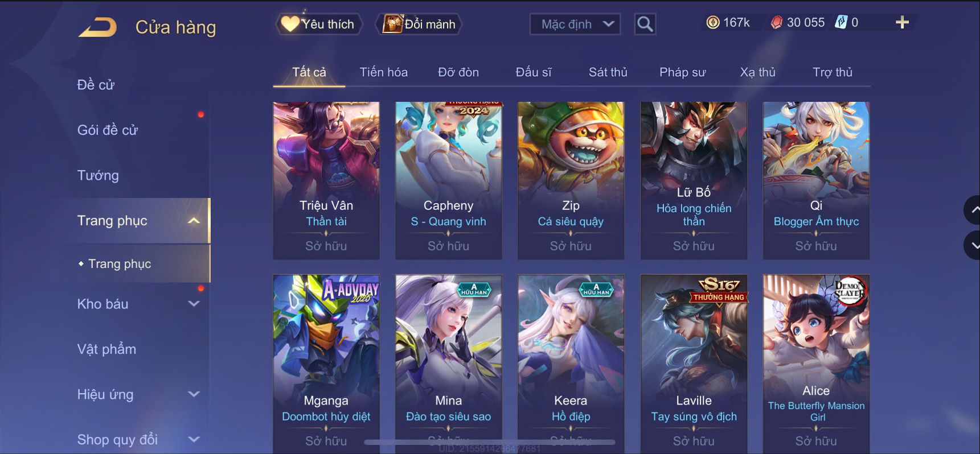Viewport: 980px width, 454px height.
Task: Open the Đổi mảnh fragment exchange
Action: 419,24
